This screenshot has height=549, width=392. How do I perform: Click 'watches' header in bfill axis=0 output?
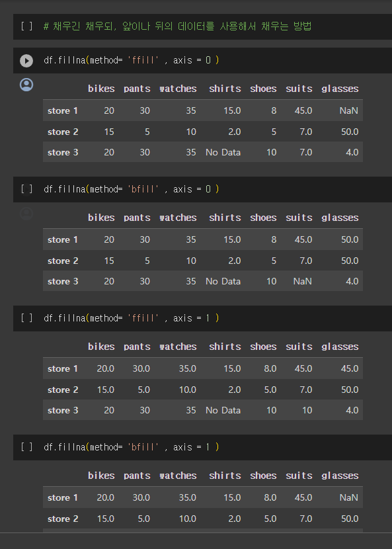pyautogui.click(x=178, y=218)
